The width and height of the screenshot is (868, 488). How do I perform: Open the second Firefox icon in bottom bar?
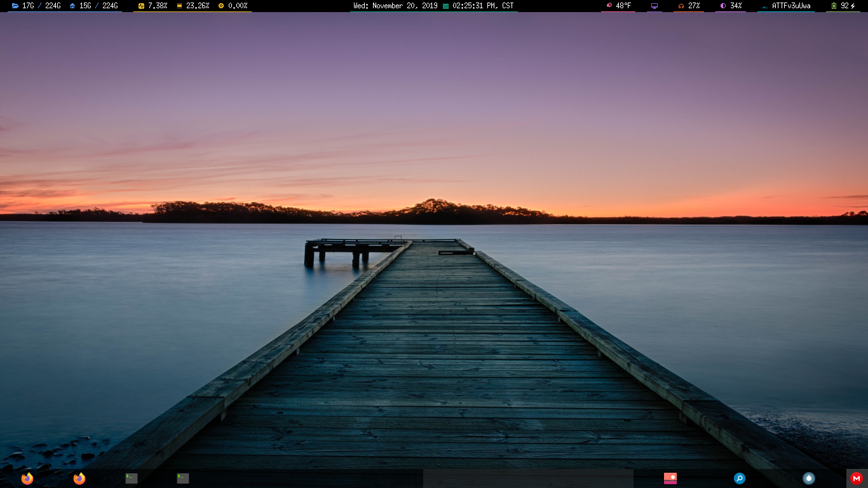79,478
